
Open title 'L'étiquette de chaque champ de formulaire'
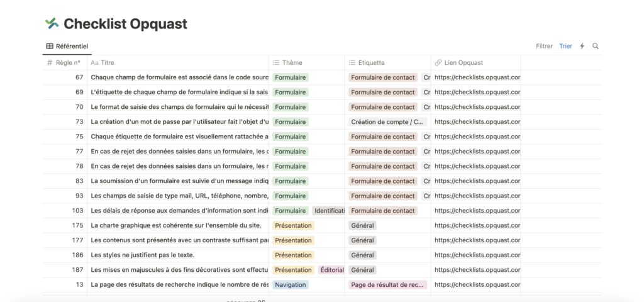click(179, 92)
